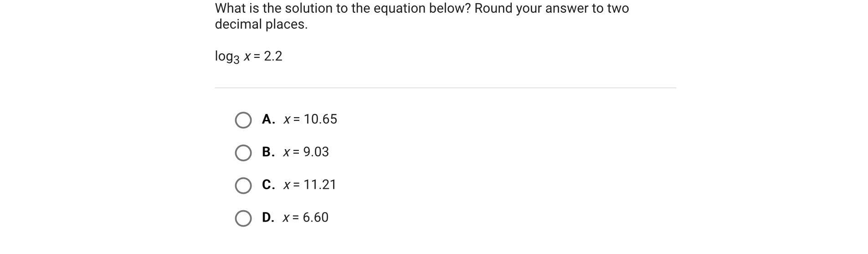
Task: Click the bold letter C label
Action: coord(268,185)
